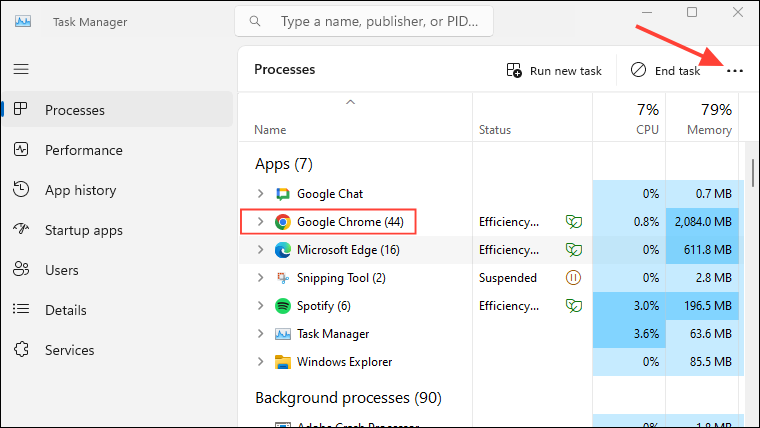Open the hamburger navigation menu
The image size is (760, 428).
click(21, 69)
